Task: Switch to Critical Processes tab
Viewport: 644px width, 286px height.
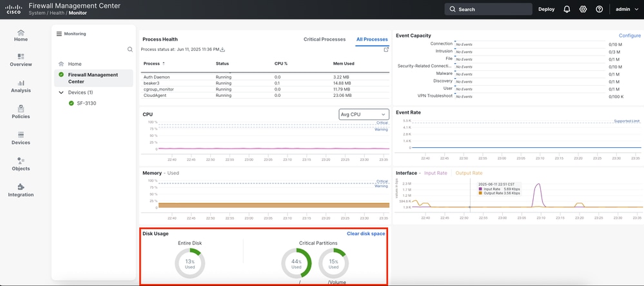Action: tap(324, 39)
